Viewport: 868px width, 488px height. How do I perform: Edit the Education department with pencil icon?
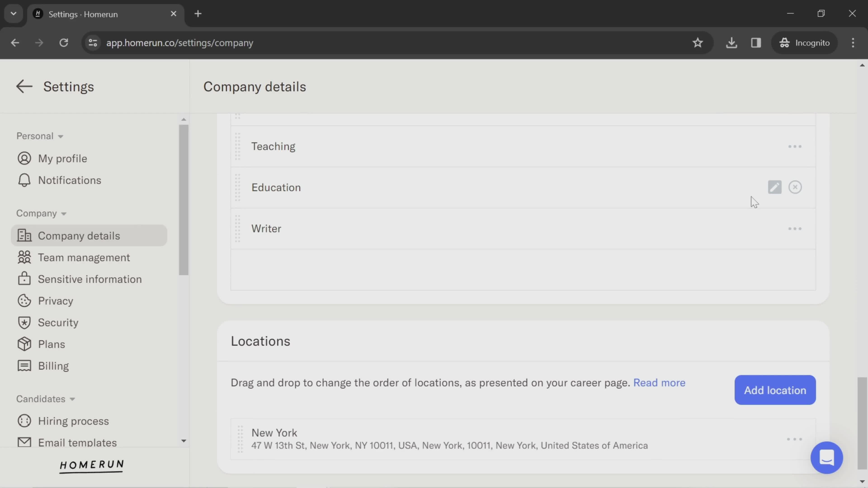pyautogui.click(x=775, y=187)
